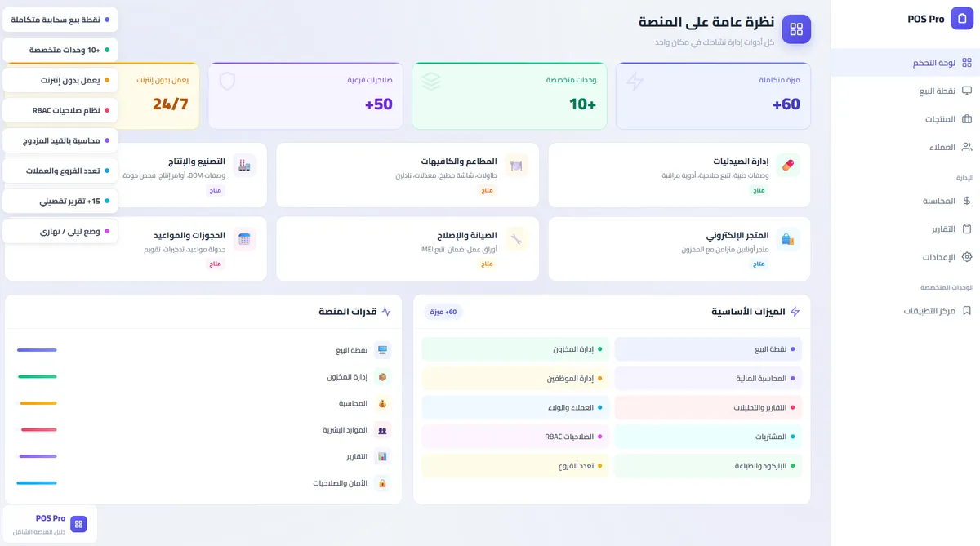Select the إدارة المخزون feature chip
The image size is (980, 546).
click(515, 349)
